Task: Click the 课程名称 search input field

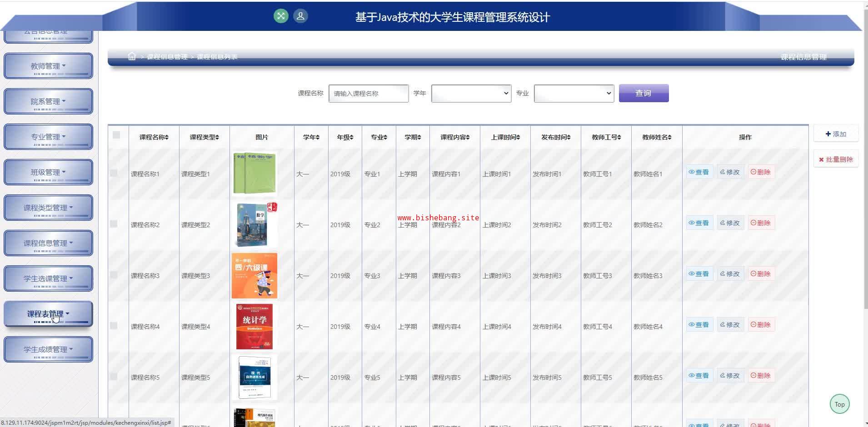Action: tap(369, 93)
